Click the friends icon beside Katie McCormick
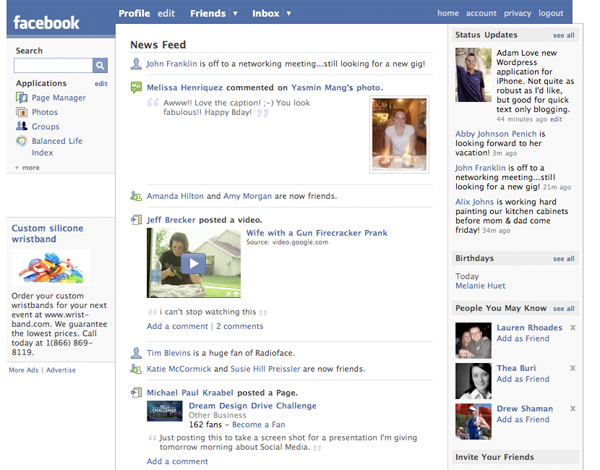The image size is (600, 470). pos(136,369)
